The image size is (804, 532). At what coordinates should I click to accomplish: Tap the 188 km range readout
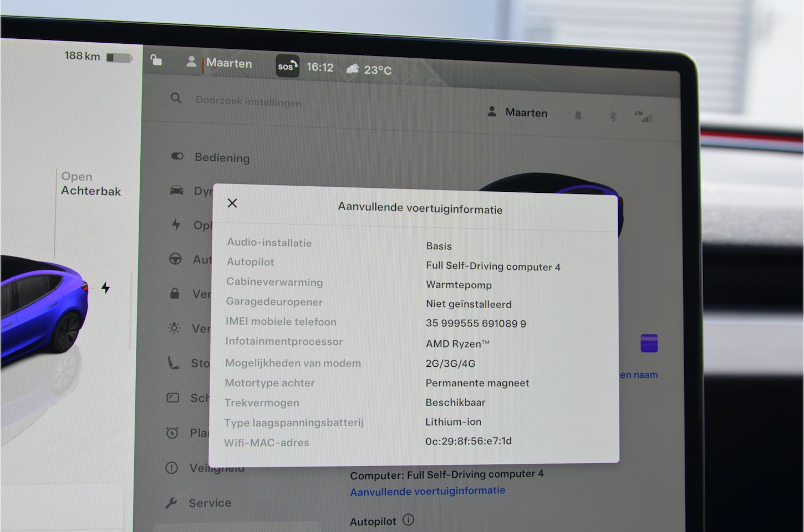pyautogui.click(x=82, y=55)
